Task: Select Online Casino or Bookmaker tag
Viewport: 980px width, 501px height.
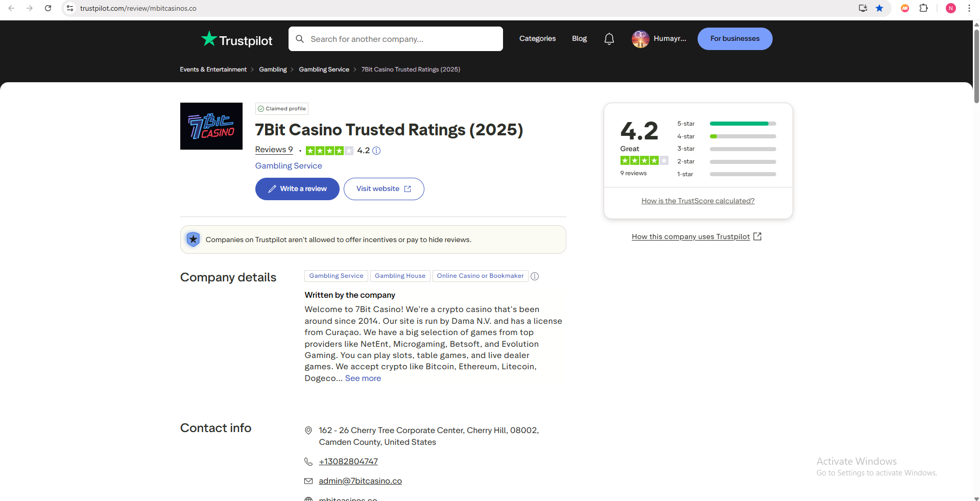Action: [x=480, y=276]
